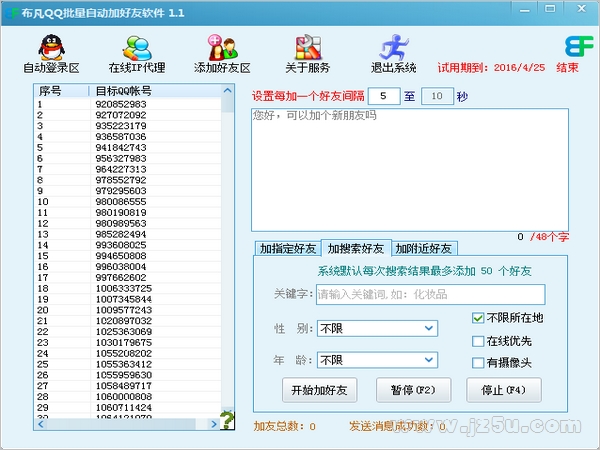Select row 13 with 985282494
The image size is (600, 450).
(x=128, y=234)
